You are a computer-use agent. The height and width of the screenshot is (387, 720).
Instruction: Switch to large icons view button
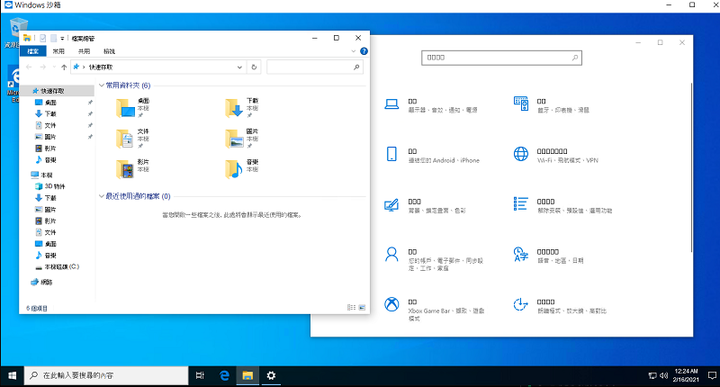coord(362,307)
